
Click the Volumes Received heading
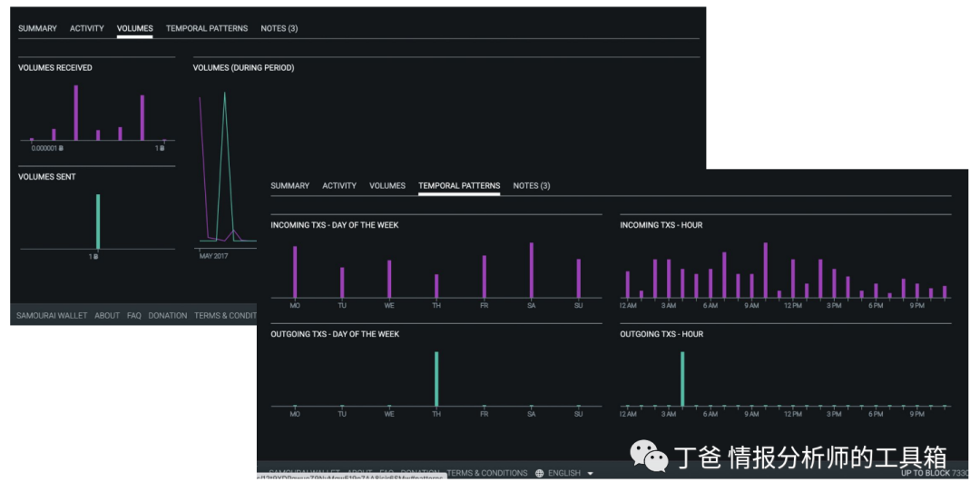(55, 67)
